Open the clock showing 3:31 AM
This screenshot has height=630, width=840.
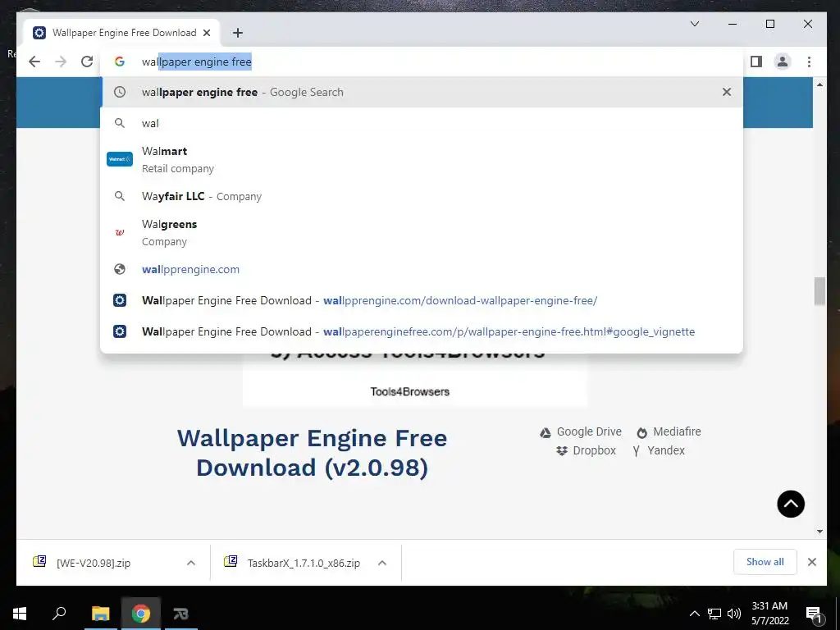(x=769, y=614)
